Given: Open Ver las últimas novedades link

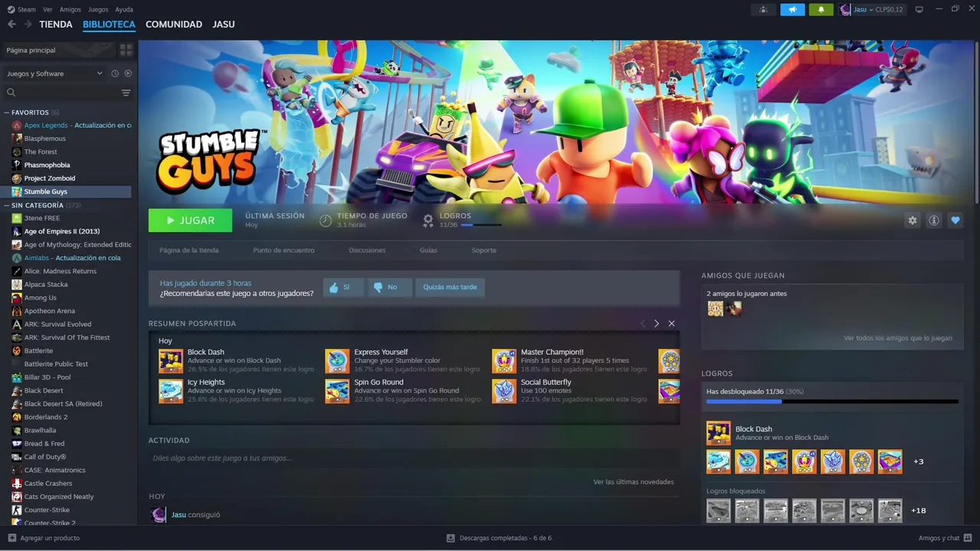Looking at the screenshot, I should pos(633,482).
